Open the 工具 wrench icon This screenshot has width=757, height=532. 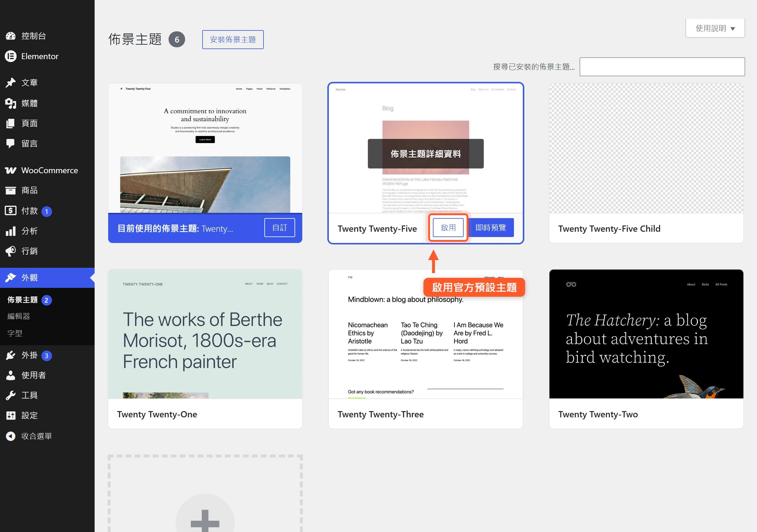(11, 395)
